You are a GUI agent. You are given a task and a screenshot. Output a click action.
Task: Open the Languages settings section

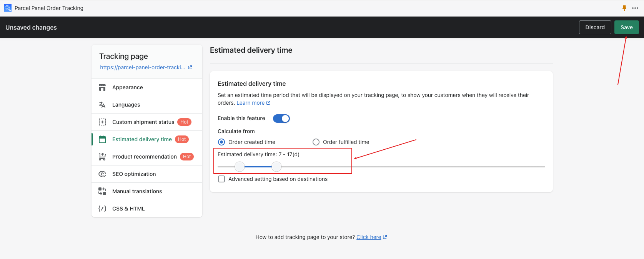pyautogui.click(x=147, y=105)
